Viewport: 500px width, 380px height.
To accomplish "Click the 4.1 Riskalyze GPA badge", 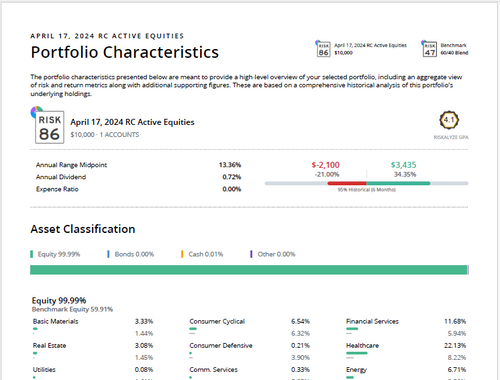I will [449, 120].
